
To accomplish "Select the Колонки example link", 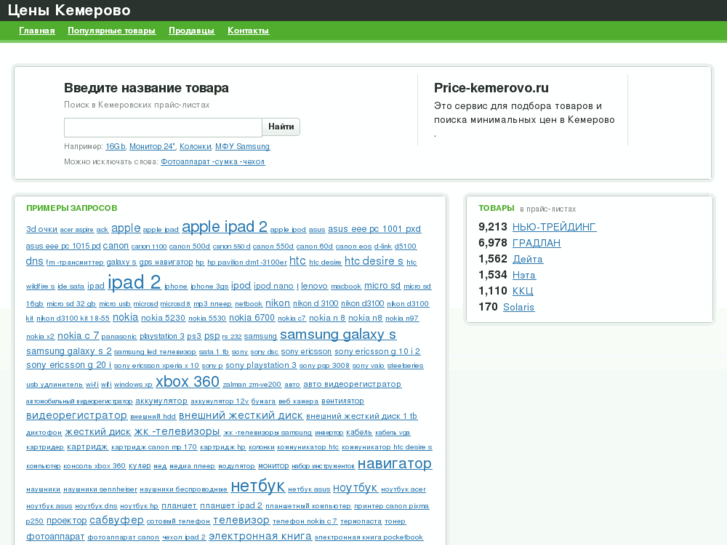I will coord(195,147).
